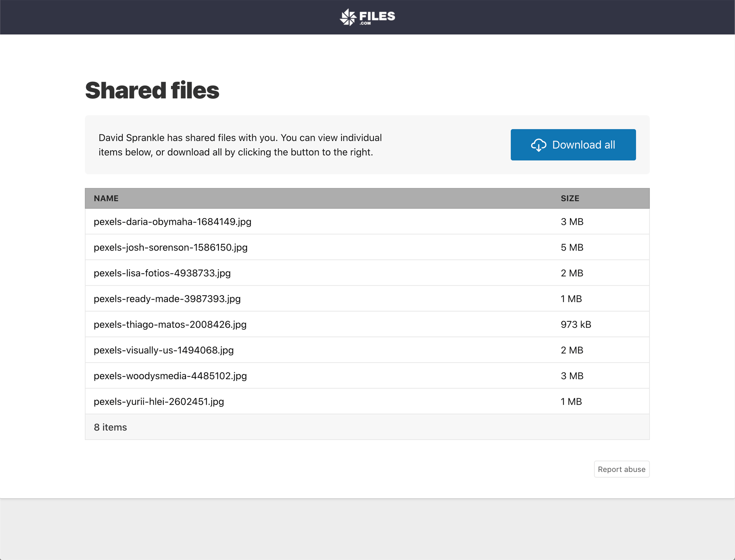This screenshot has height=560, width=735.
Task: Open pexels-daria-obymaha-1684149.jpg file
Action: point(172,222)
